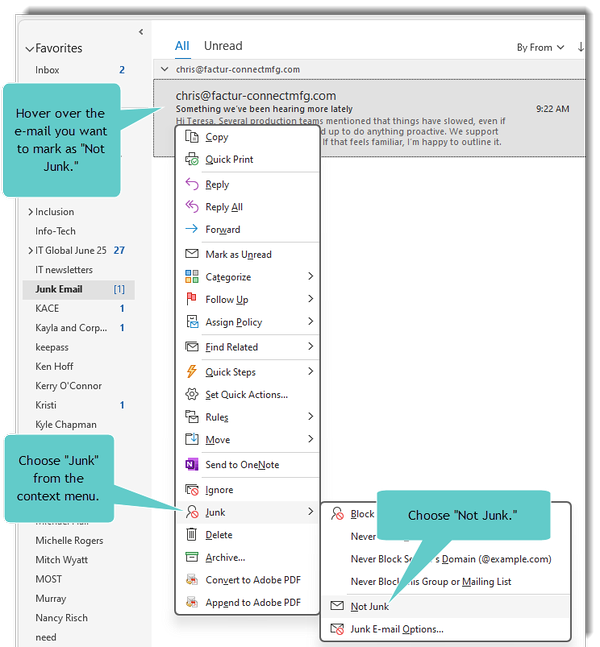Expand the Inclusion folder
The height and width of the screenshot is (647, 600).
coord(30,212)
